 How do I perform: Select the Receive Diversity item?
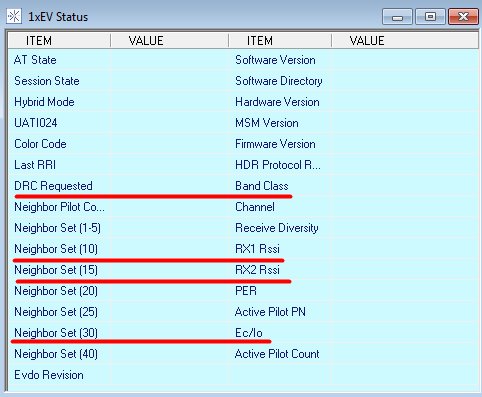point(277,228)
